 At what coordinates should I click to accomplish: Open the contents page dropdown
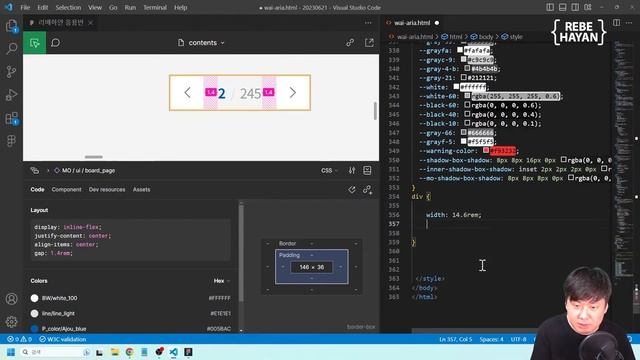click(x=202, y=43)
